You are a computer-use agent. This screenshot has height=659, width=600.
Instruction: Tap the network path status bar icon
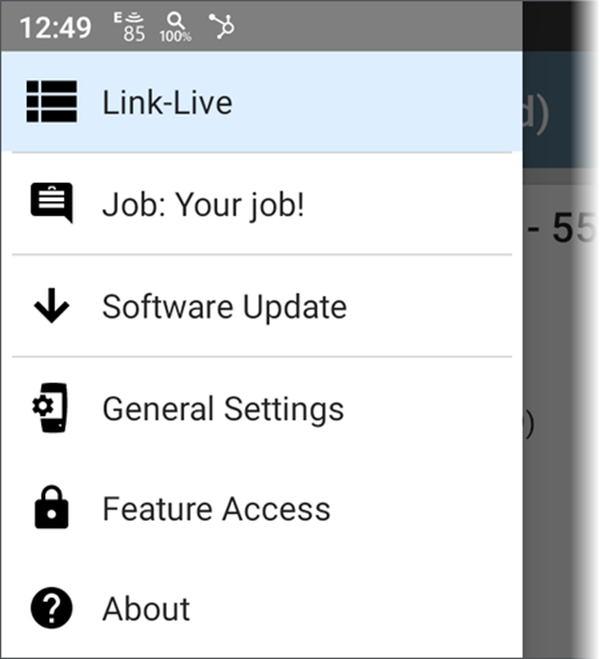pos(222,26)
